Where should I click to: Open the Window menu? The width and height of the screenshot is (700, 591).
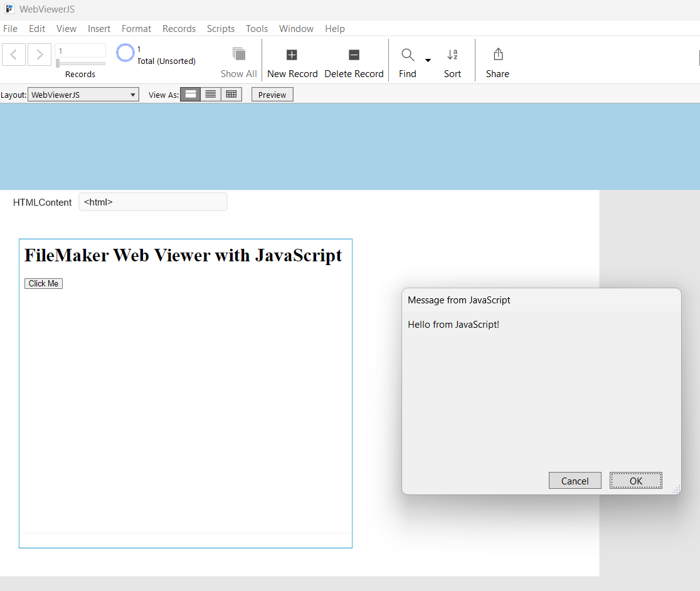coord(296,29)
